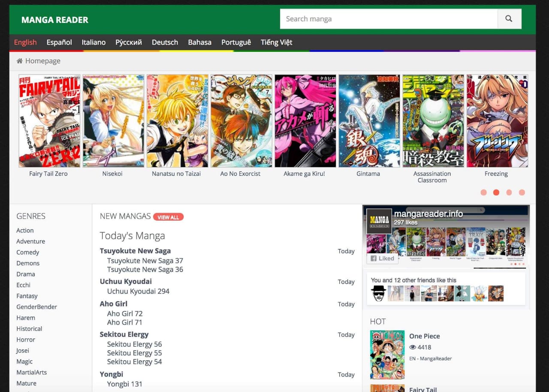Switch language to Русский

(x=129, y=42)
